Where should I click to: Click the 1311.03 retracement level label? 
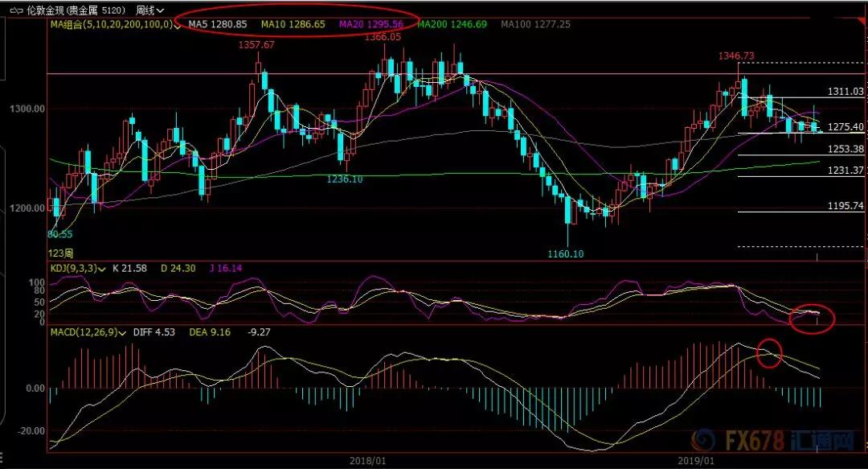pyautogui.click(x=845, y=92)
